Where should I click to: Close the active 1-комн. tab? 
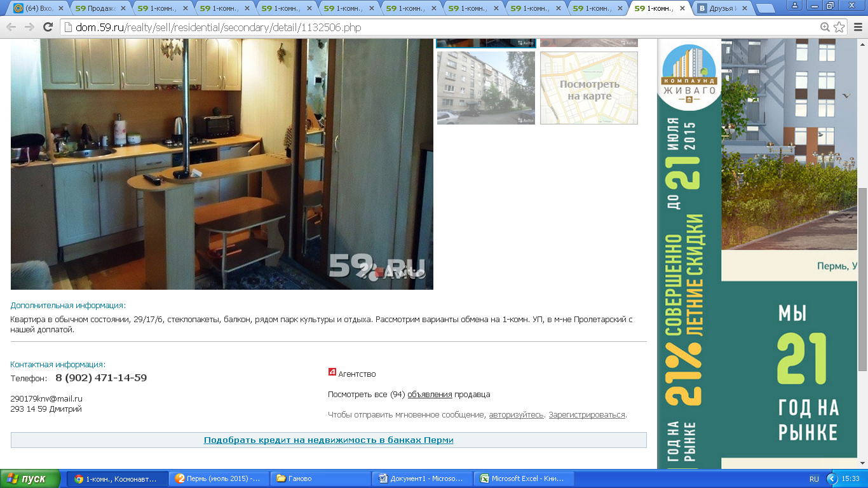coord(682,8)
